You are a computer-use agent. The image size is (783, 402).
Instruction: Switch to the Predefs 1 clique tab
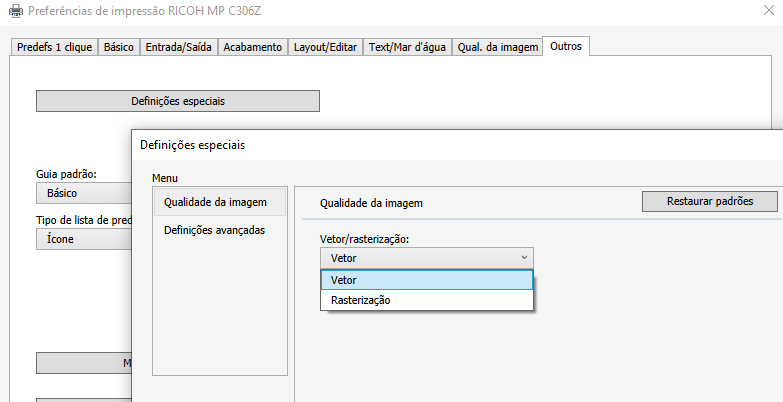[x=54, y=47]
